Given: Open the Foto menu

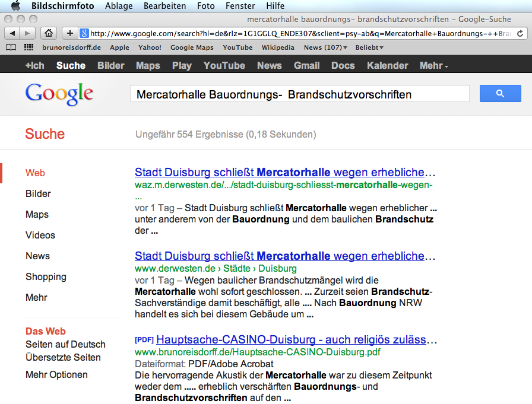Looking at the screenshot, I should pyautogui.click(x=205, y=6).
